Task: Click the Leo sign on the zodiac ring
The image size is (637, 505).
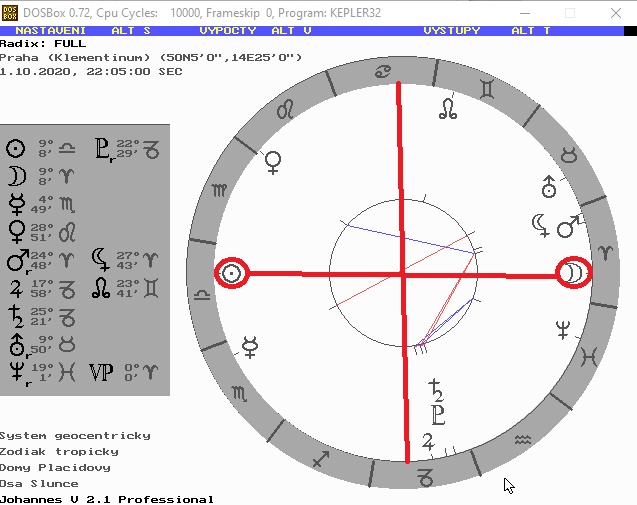Action: (285, 108)
